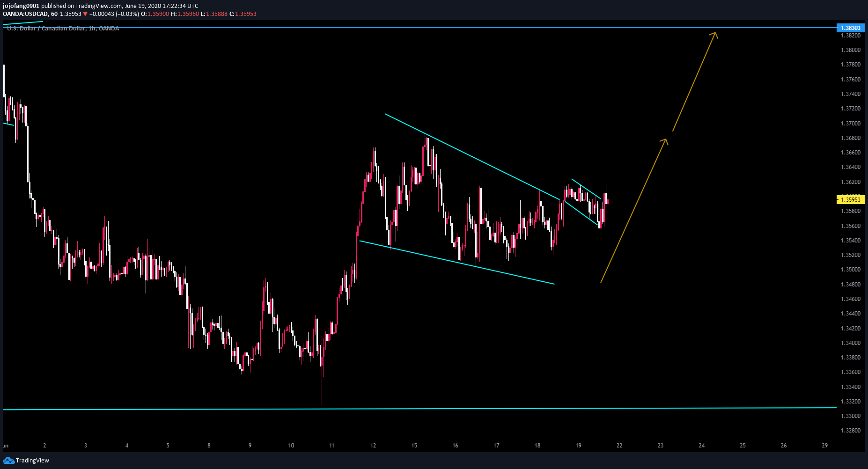Viewport: 868px width, 469px height.
Task: Click the 1.34000 price axis label
Action: [x=851, y=343]
